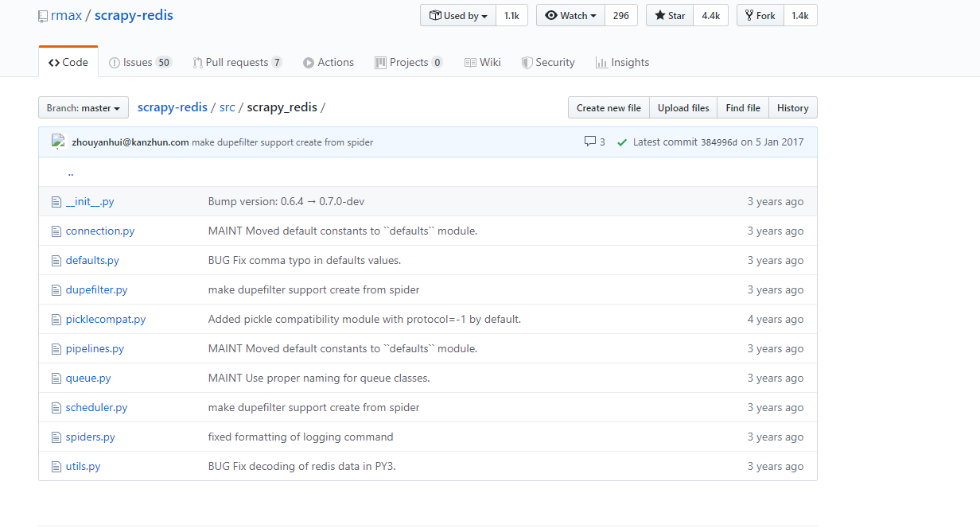This screenshot has height=528, width=980.
Task: Fork the repository
Action: tap(760, 15)
